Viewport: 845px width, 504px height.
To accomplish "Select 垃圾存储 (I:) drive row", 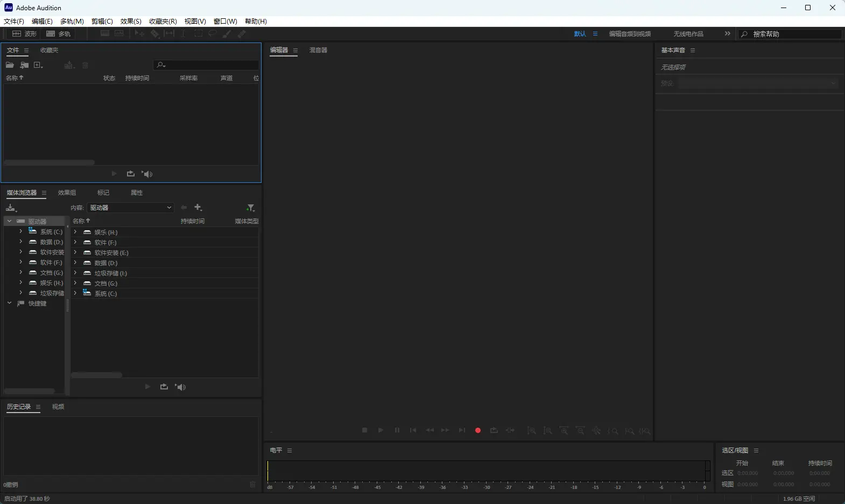I will [x=165, y=273].
